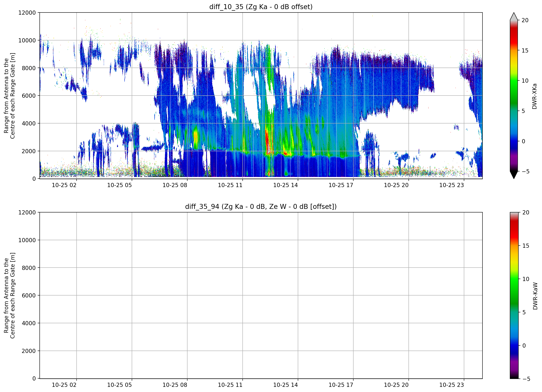Click the 15 tick on DWR-XKa colorbar
The image size is (542, 392).
(525, 50)
